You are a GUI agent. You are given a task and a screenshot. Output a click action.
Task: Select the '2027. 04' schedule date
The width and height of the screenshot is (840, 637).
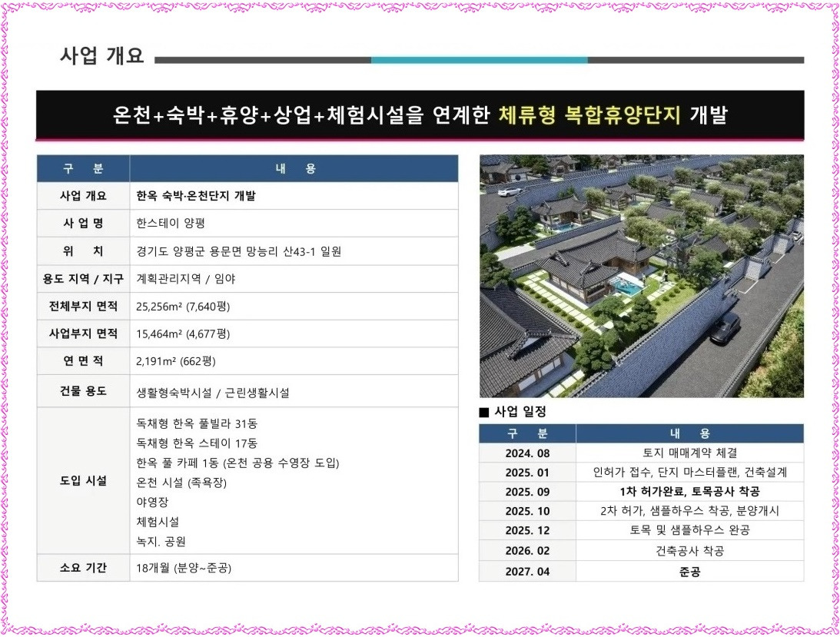(527, 572)
